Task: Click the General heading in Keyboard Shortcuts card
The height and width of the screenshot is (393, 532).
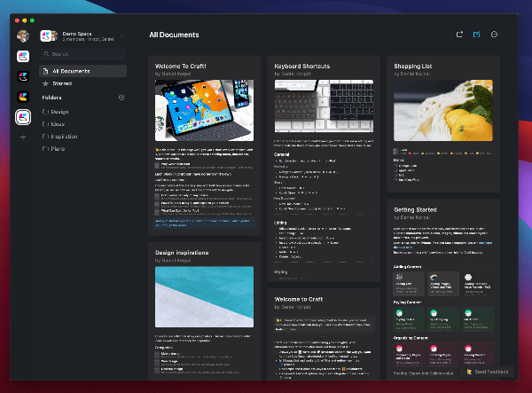Action: tap(282, 154)
